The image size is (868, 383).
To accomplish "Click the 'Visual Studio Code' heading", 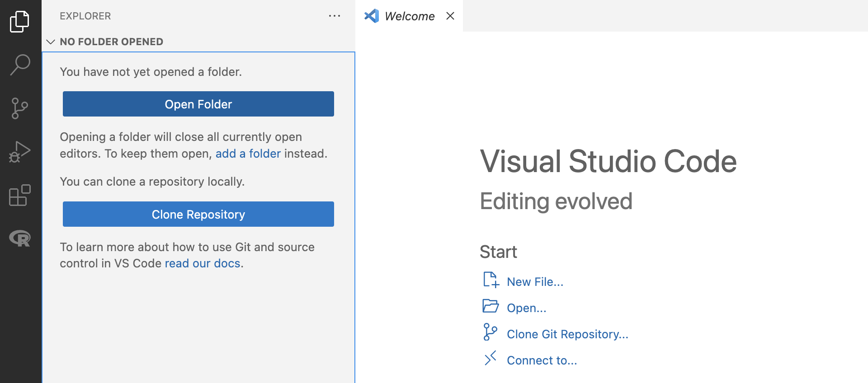I will coord(609,161).
